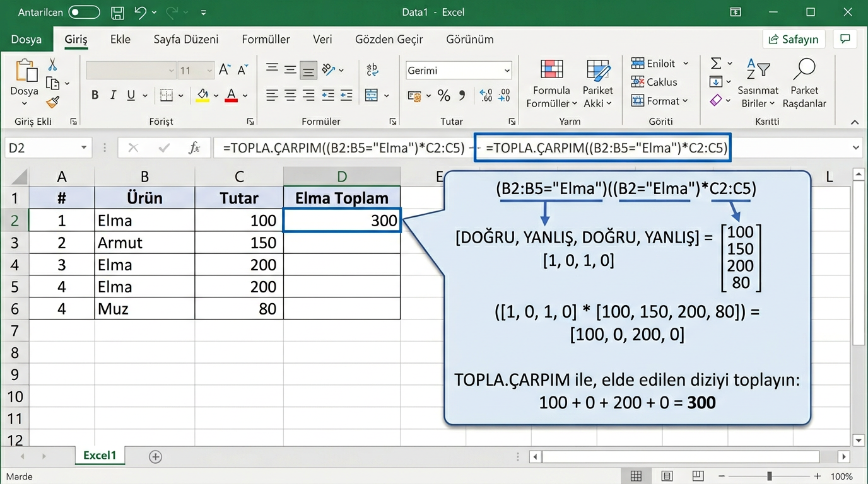Open the Gerimi number format dropdown
Image resolution: width=868 pixels, height=484 pixels.
507,71
